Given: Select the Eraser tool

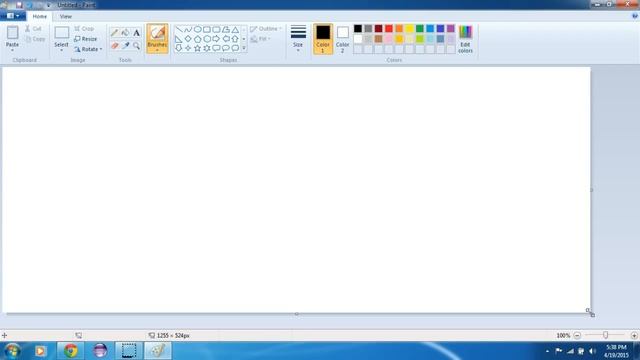Looking at the screenshot, I should tap(115, 46).
